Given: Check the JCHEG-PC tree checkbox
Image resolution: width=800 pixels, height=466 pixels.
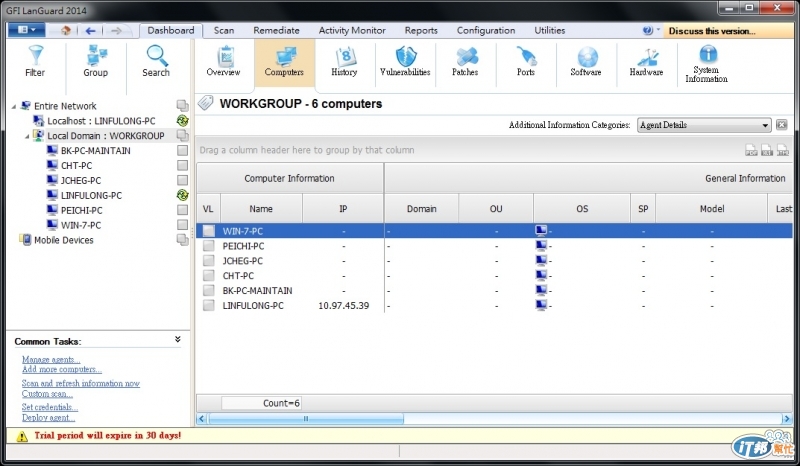Looking at the screenshot, I should tap(182, 180).
